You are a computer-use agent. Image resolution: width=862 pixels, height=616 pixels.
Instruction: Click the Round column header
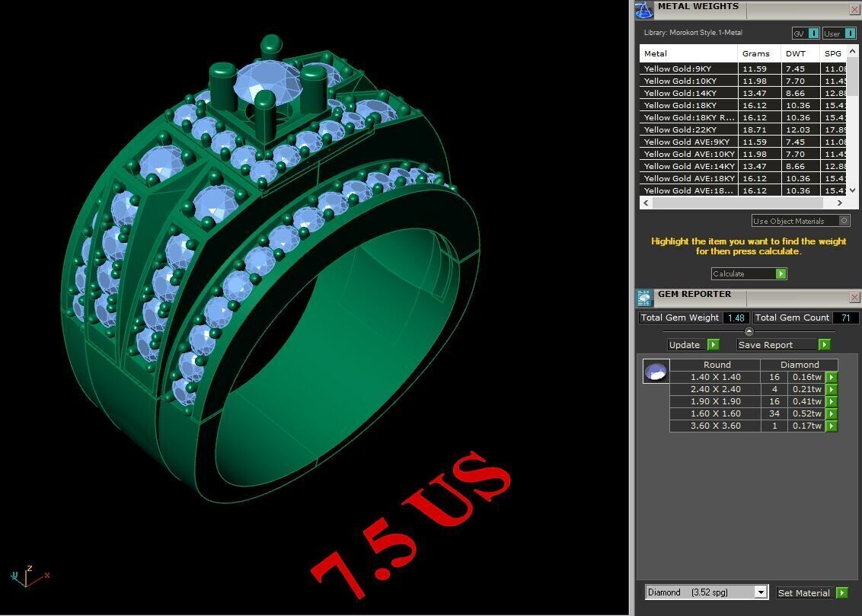tap(715, 364)
